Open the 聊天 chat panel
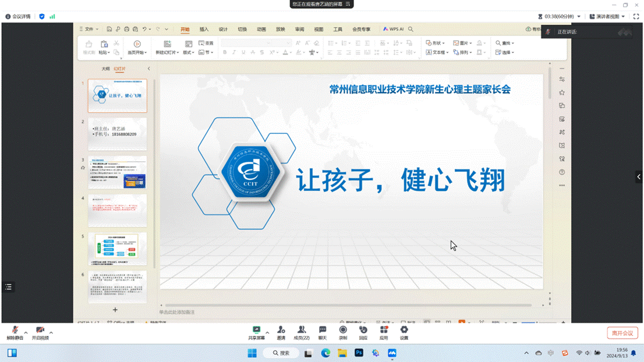 click(x=323, y=333)
